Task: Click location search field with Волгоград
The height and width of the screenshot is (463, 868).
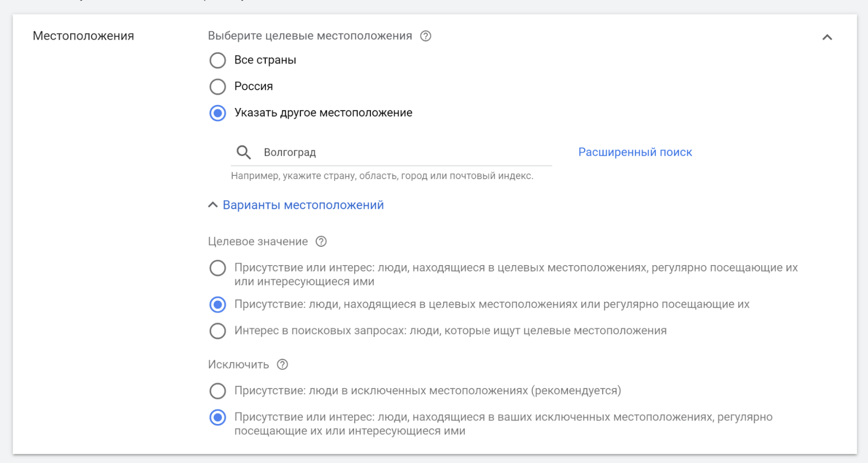Action: 391,152
